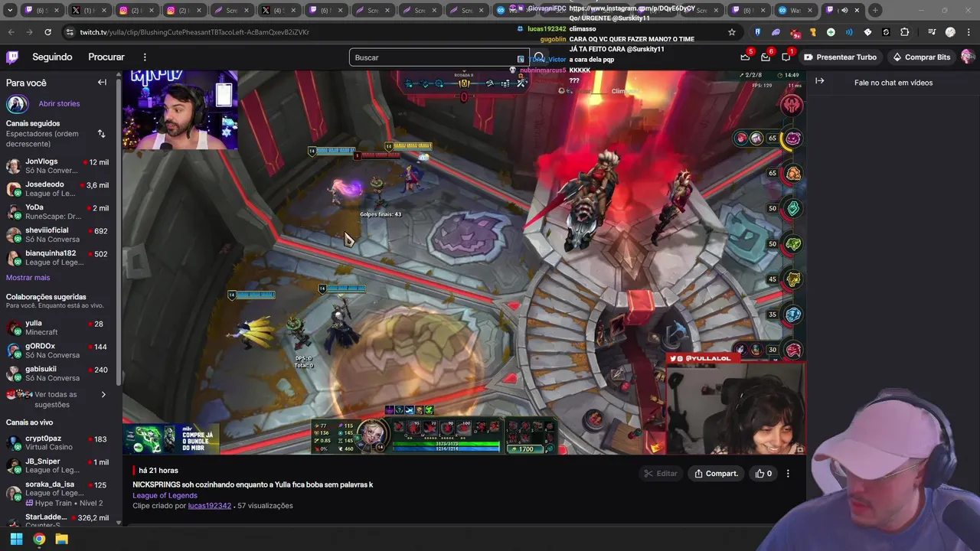Click the browser address bar URL

click(x=194, y=32)
